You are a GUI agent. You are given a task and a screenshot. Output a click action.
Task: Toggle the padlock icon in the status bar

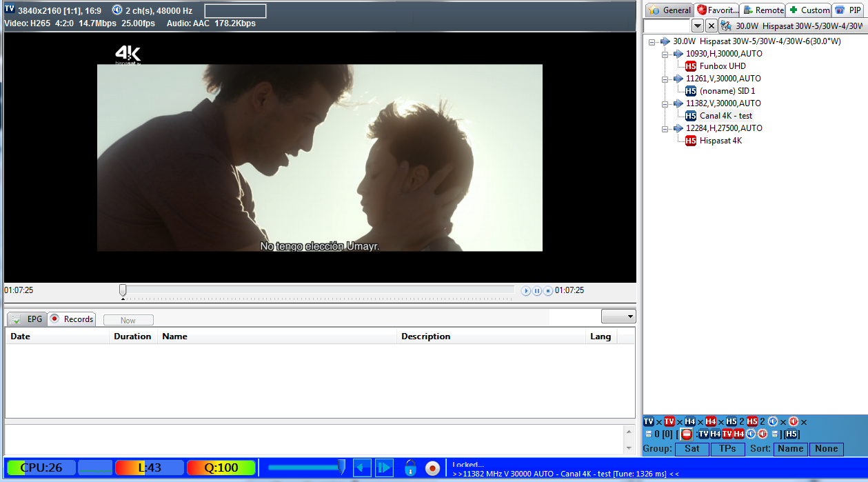[410, 468]
